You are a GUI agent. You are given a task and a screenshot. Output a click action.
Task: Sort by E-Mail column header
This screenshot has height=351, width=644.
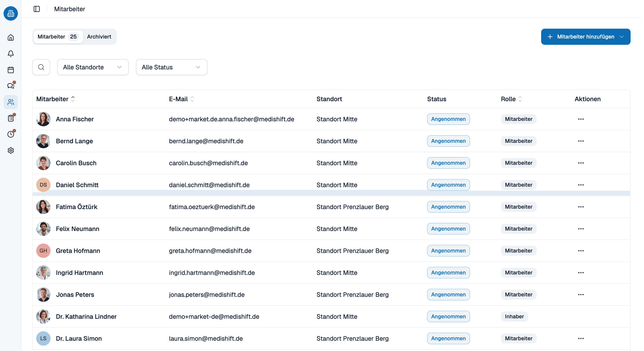click(182, 99)
